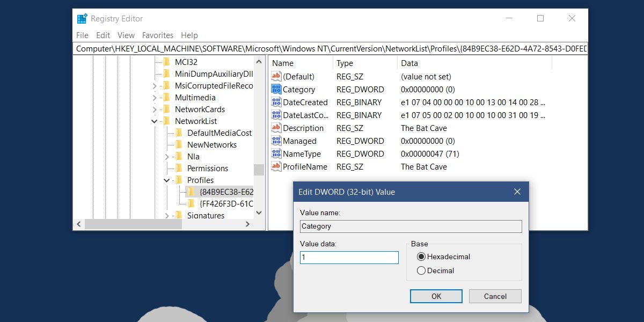Click the Description string value icon
The width and height of the screenshot is (644, 322).
click(276, 128)
